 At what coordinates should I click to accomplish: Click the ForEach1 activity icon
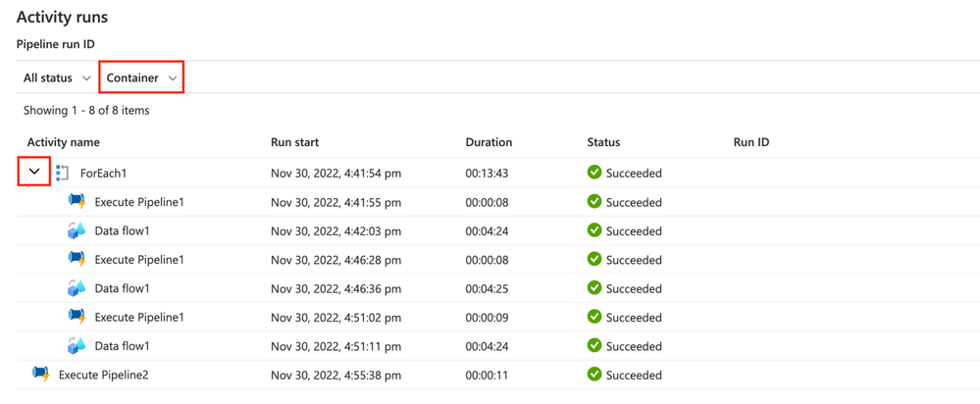tap(62, 173)
